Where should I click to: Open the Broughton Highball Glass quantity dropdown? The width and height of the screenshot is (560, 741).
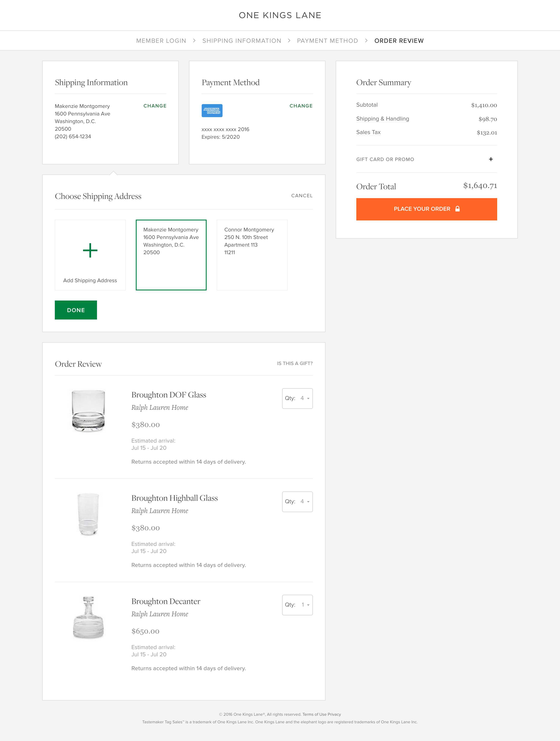pyautogui.click(x=297, y=501)
